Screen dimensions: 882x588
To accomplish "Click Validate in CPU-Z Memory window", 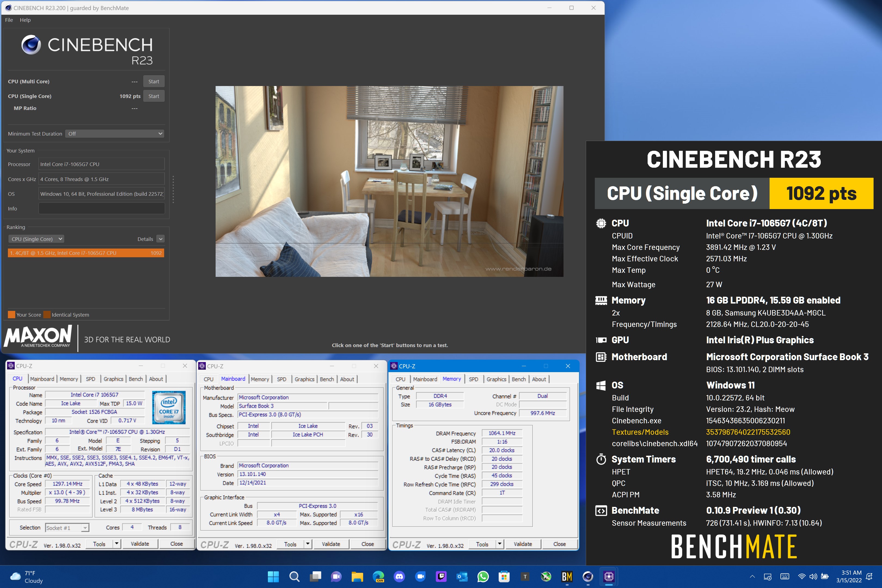I will click(523, 544).
